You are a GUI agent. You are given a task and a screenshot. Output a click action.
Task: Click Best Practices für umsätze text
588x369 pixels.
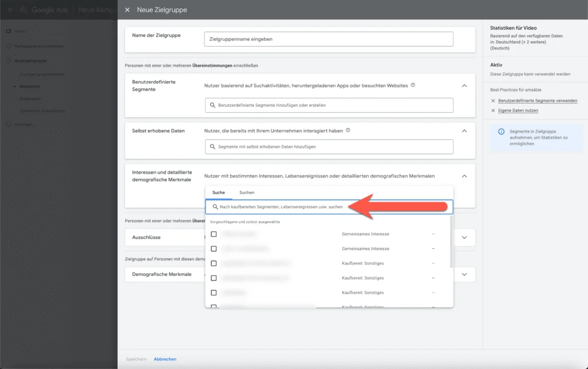516,90
